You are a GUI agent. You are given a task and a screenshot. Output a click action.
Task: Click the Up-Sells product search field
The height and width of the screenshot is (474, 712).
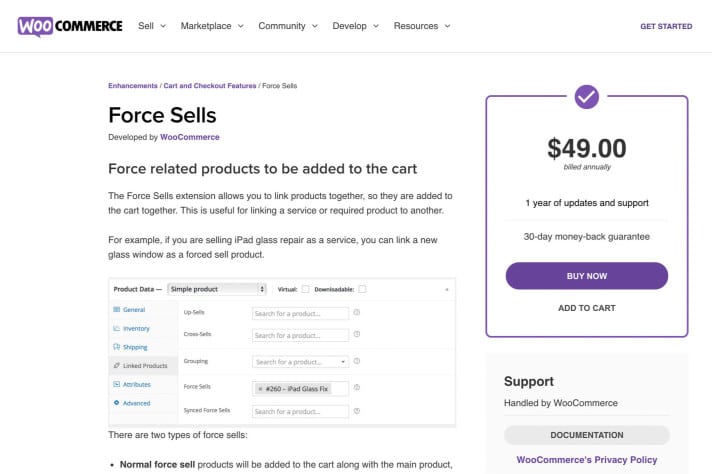tap(300, 313)
